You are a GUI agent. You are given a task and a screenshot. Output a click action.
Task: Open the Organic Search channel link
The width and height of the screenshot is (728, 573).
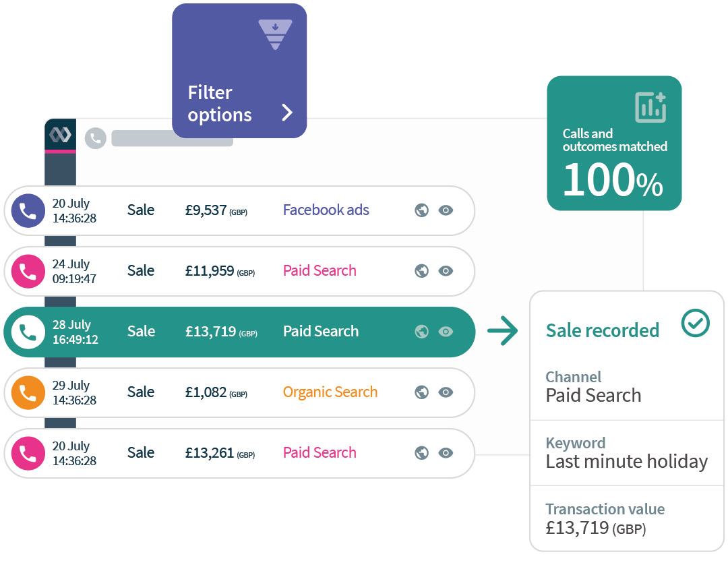point(330,392)
